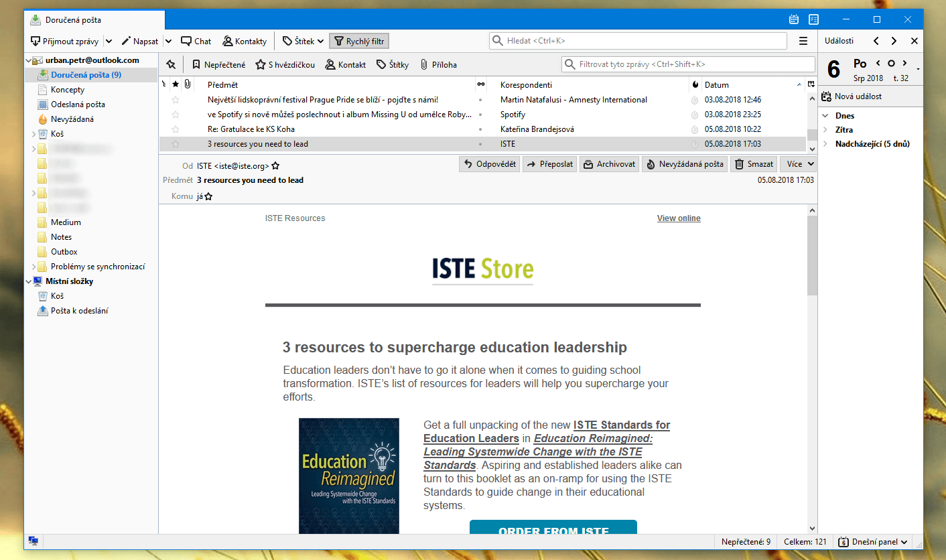Click the Education Reimagined book cover

[349, 476]
